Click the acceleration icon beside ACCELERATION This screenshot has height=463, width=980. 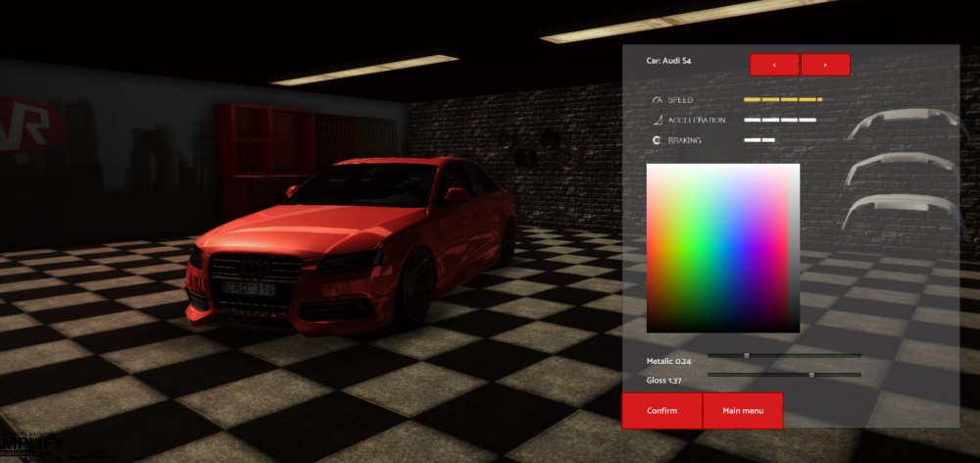tap(656, 121)
